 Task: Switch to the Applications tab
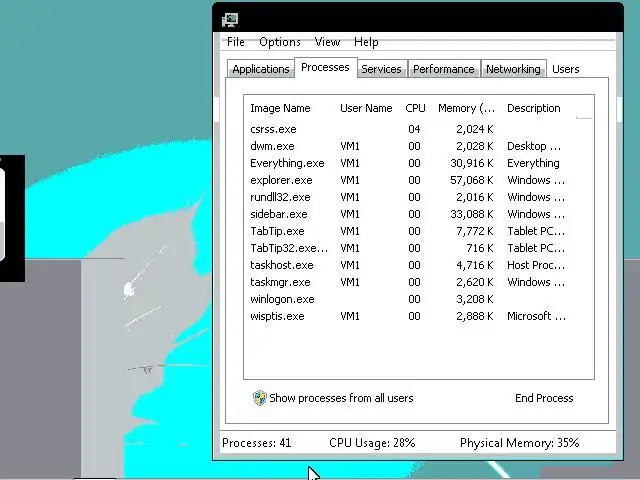click(261, 69)
